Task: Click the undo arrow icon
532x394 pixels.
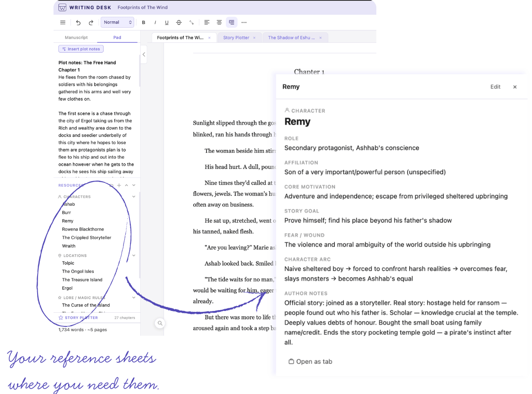Action: [78, 23]
